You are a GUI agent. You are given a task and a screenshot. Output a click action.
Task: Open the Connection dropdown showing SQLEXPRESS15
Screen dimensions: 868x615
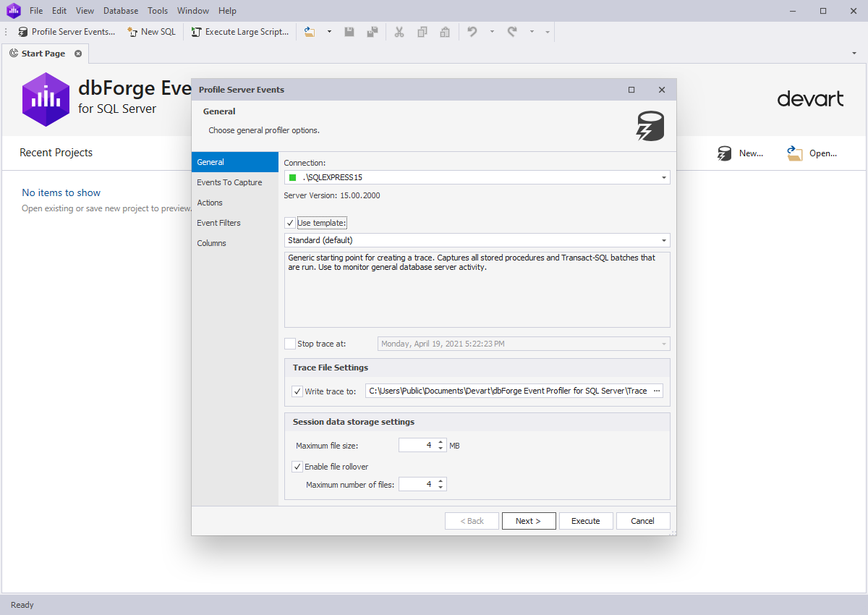(663, 177)
